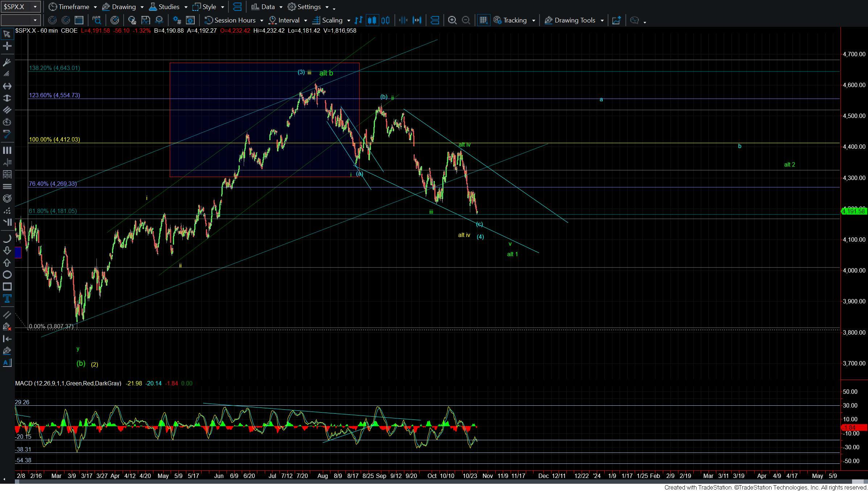Select the rectangle drawing tool
This screenshot has height=491, width=868.
click(x=7, y=287)
